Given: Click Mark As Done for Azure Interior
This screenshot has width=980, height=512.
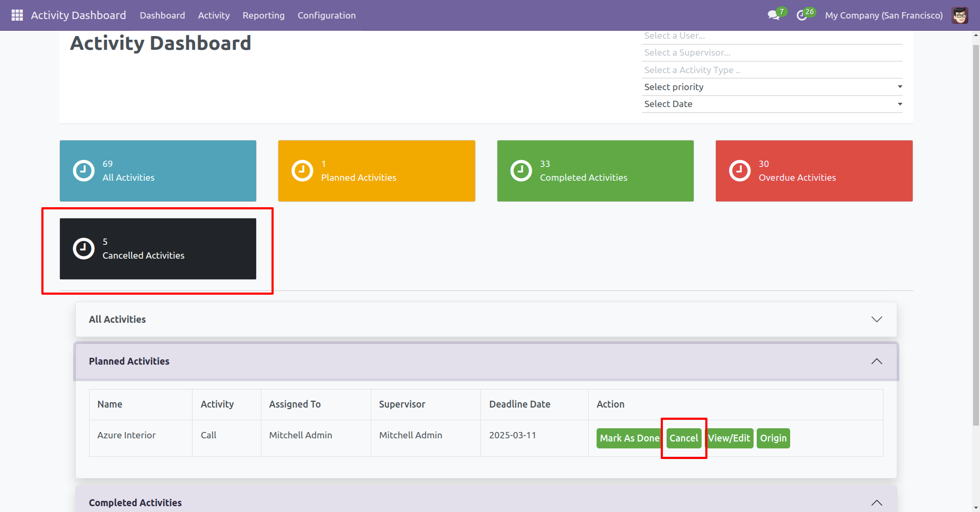Looking at the screenshot, I should tap(629, 438).
